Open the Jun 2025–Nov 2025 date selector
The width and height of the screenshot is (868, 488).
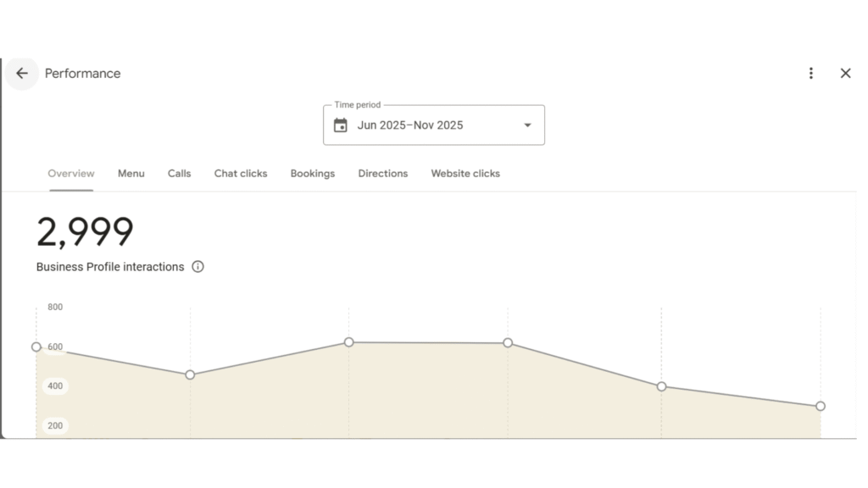[410, 125]
